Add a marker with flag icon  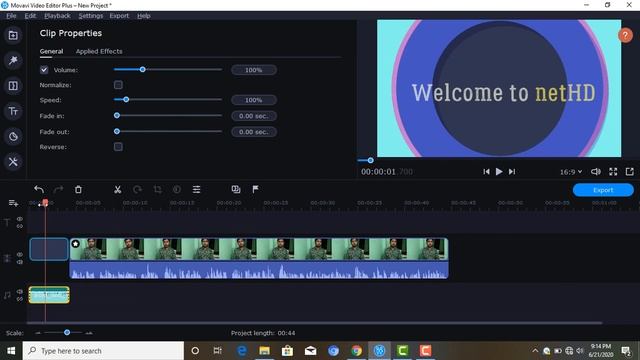click(256, 189)
